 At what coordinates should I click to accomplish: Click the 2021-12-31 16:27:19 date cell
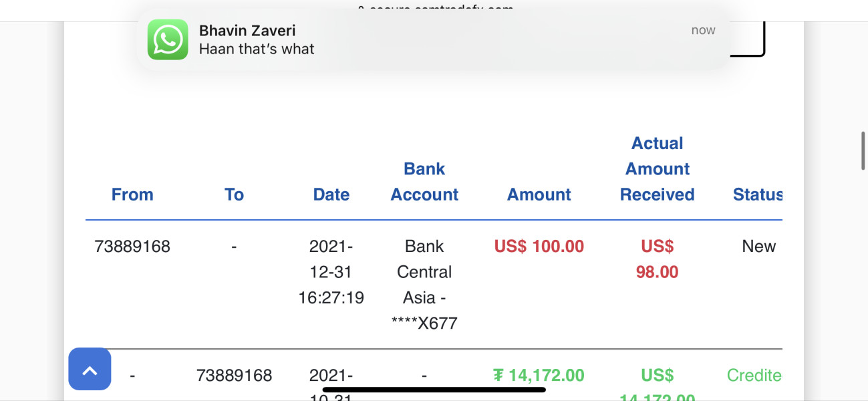tap(331, 272)
